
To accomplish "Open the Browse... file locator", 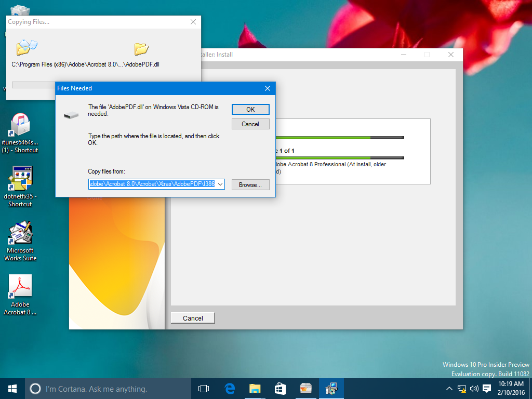I will (x=250, y=184).
